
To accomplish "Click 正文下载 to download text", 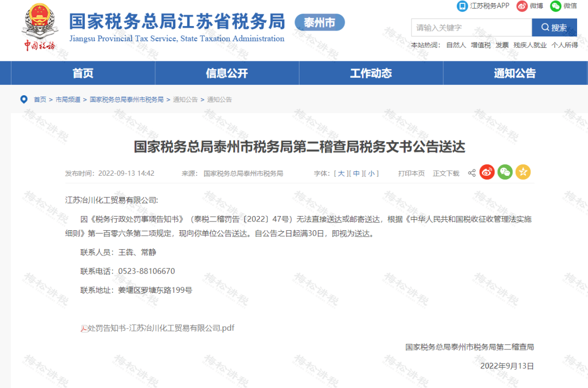I will click(446, 174).
